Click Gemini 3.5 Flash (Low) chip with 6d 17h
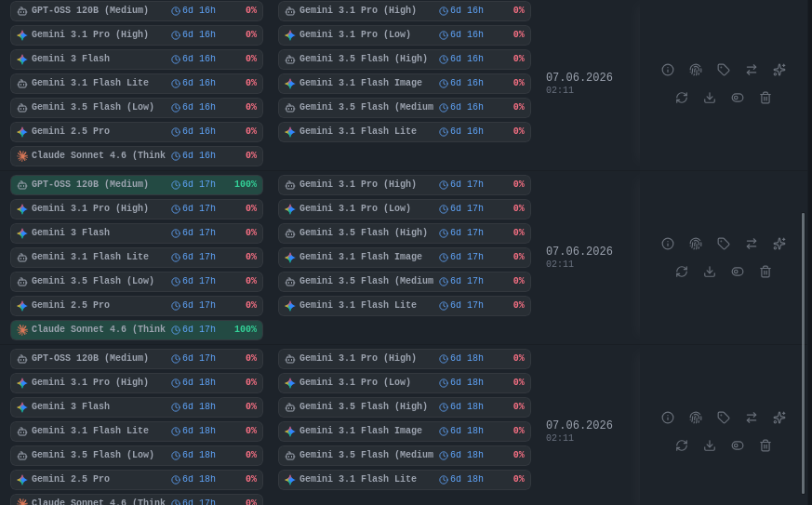This screenshot has height=505, width=812. [137, 282]
